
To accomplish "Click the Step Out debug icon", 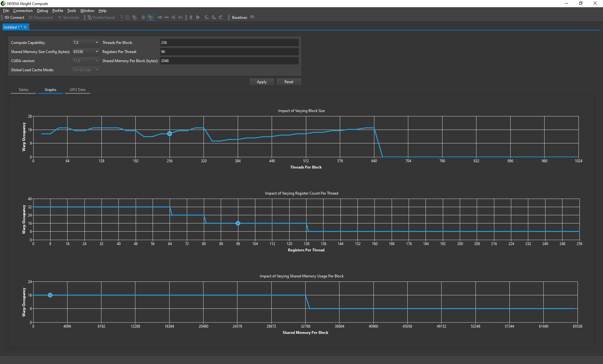I will 221,17.
